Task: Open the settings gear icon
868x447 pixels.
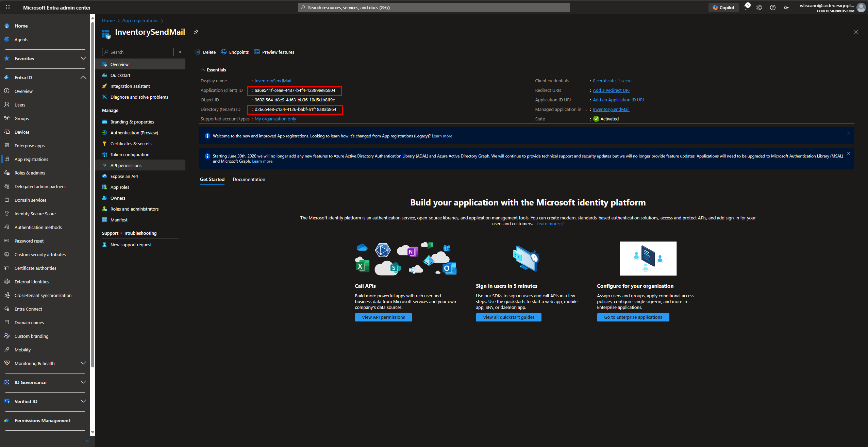Action: pyautogui.click(x=759, y=7)
